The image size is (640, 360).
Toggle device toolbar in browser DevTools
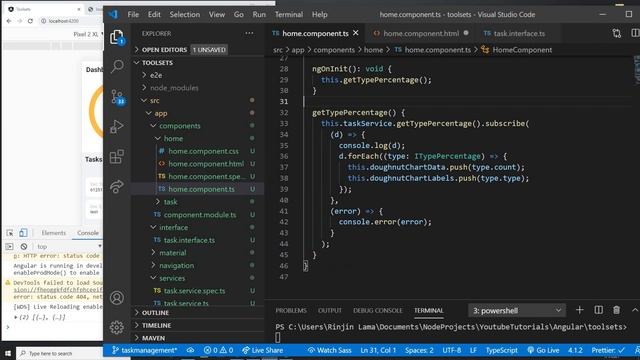(23, 233)
